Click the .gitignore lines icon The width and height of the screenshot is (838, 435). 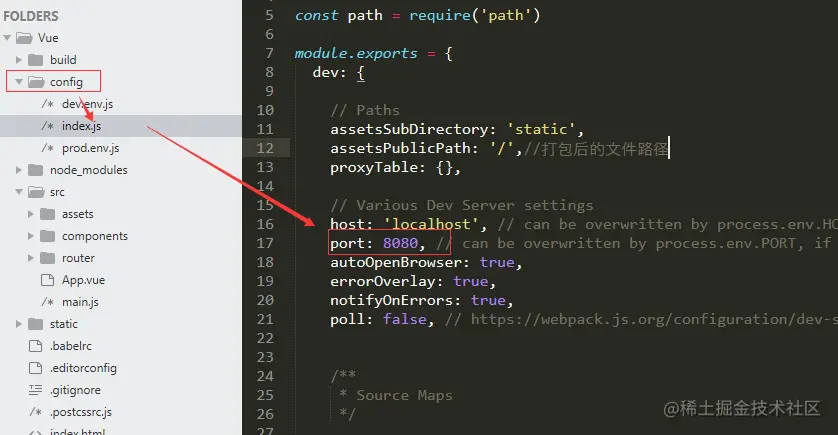[x=35, y=390]
